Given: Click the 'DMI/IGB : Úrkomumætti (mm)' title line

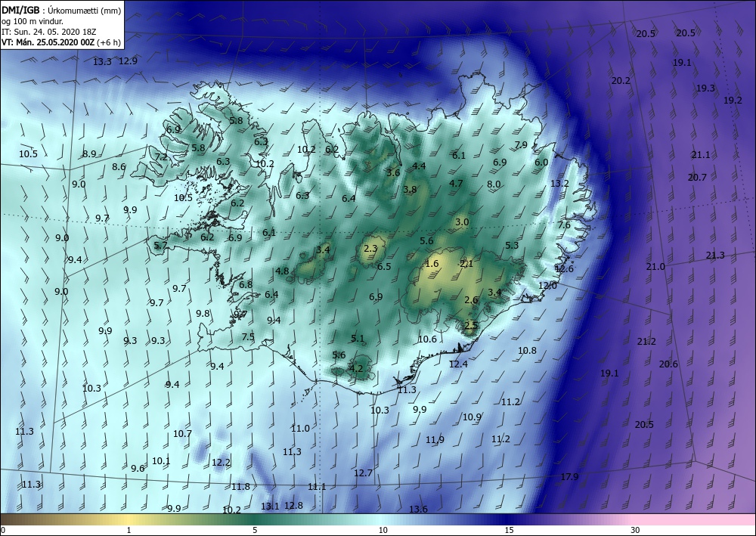Looking at the screenshot, I should 62,10.
